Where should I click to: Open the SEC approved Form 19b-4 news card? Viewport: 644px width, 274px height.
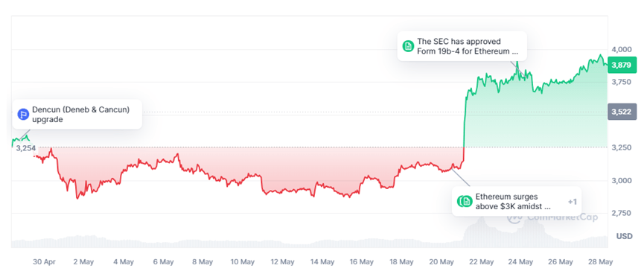click(x=462, y=46)
